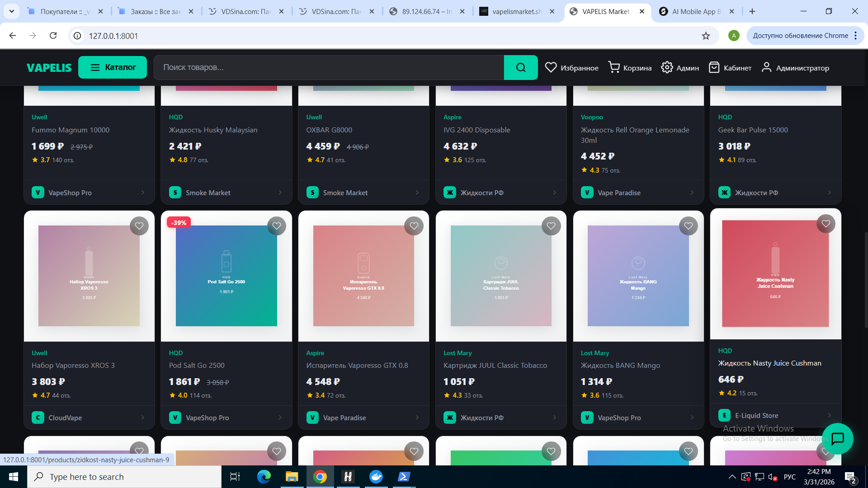Image resolution: width=868 pixels, height=488 pixels.
Task: Open Pod Salt Go 2500 product image
Action: coord(226,276)
